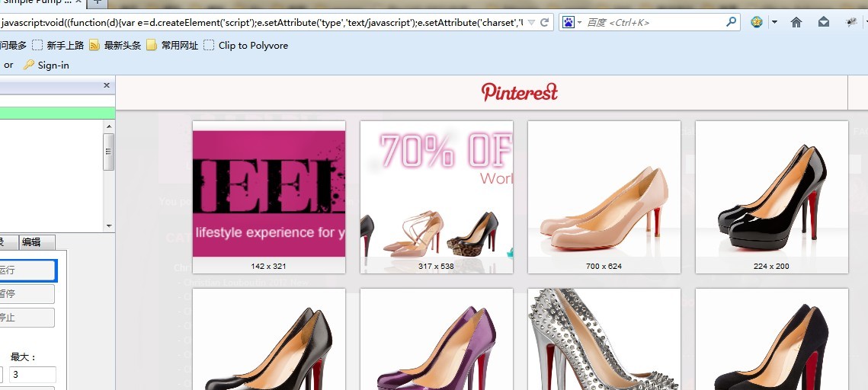868x390 pixels.
Task: Select the black suede pump thumbnail
Action: click(772, 339)
